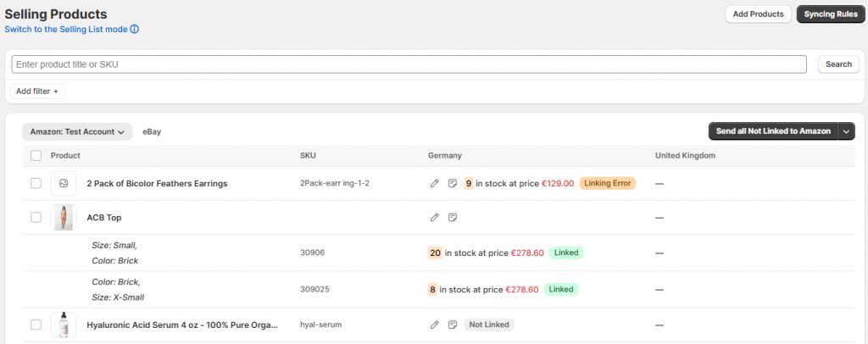Click edit pencil icon for Feathers Earrings
The height and width of the screenshot is (344, 868).
coord(435,183)
